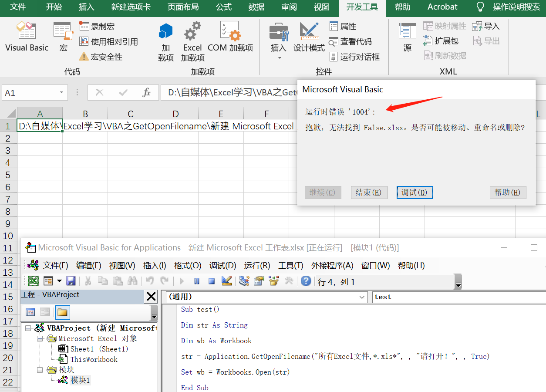
Task: Click 帮助(H) button in error dialog
Action: (508, 193)
